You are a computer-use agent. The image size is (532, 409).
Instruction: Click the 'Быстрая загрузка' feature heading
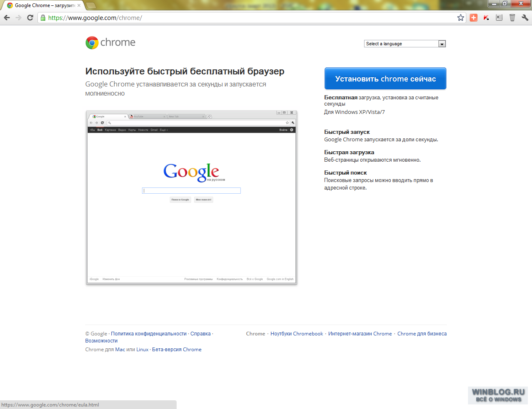(349, 153)
